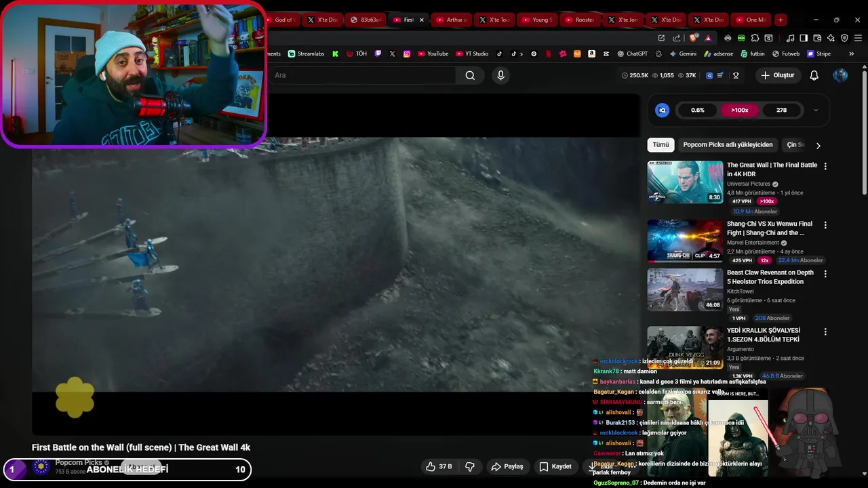Image resolution: width=868 pixels, height=488 pixels.
Task: Open the account avatar menu
Action: click(840, 75)
